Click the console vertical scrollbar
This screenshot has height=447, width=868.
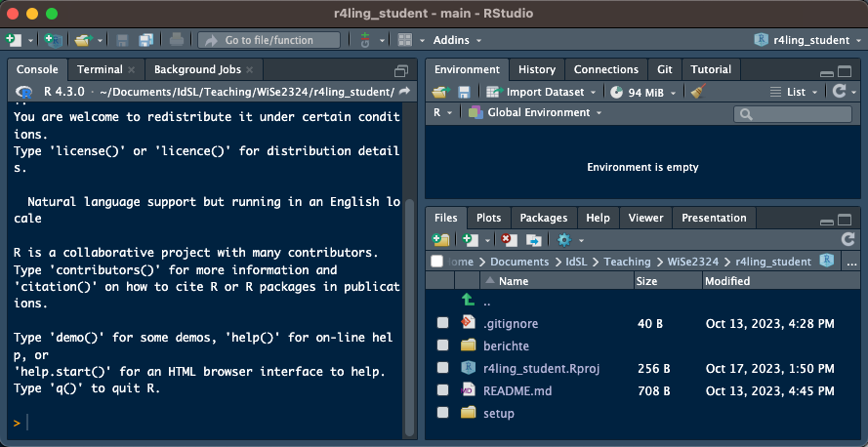click(409, 315)
